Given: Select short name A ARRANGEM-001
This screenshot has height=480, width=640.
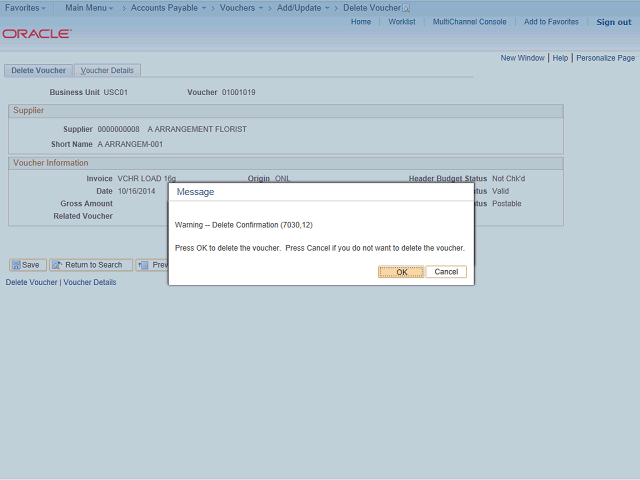Looking at the screenshot, I should [x=130, y=144].
